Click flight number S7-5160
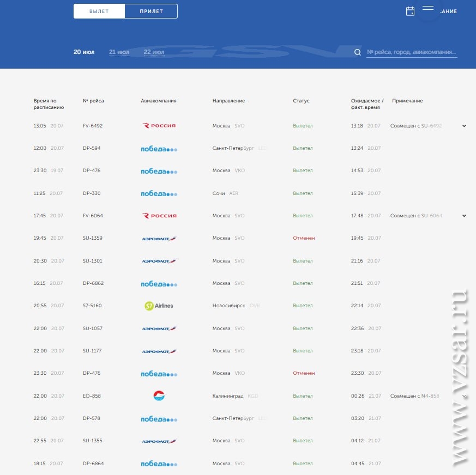Viewport: 476px width, 475px height. tap(92, 306)
